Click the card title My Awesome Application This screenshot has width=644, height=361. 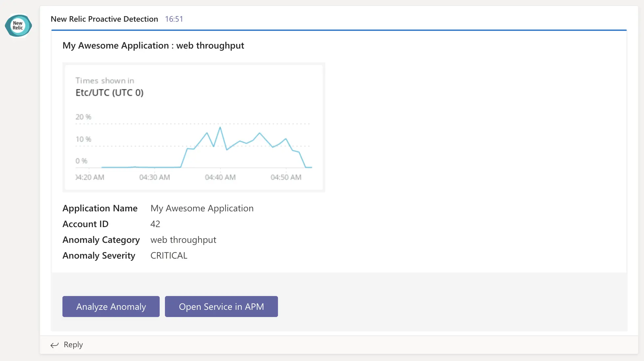(x=153, y=46)
